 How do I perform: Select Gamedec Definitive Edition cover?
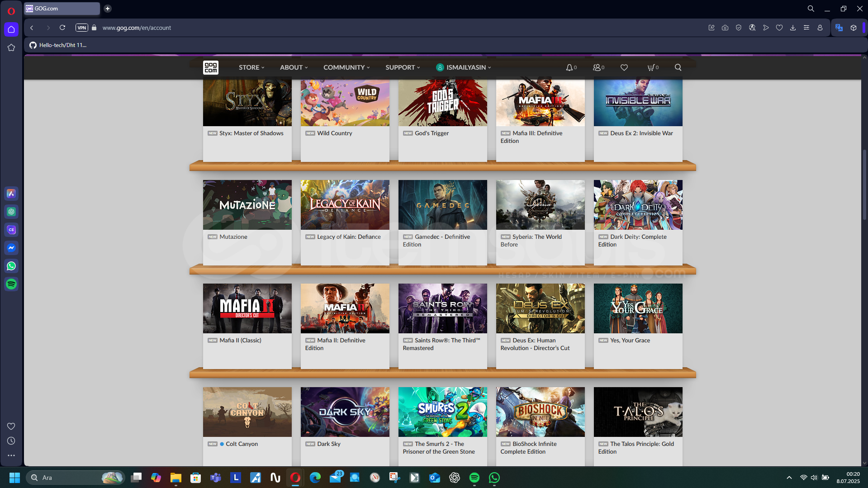click(443, 205)
